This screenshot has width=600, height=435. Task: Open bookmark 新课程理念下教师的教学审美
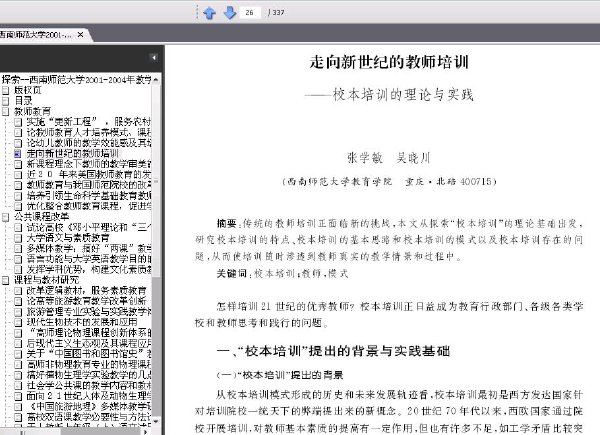89,164
